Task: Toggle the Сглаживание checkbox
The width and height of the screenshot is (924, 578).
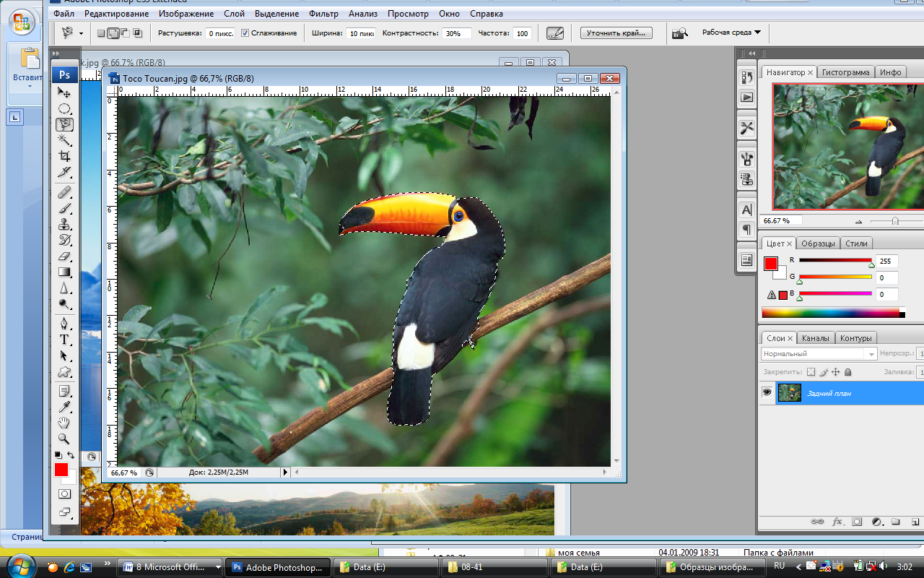Action: 245,33
